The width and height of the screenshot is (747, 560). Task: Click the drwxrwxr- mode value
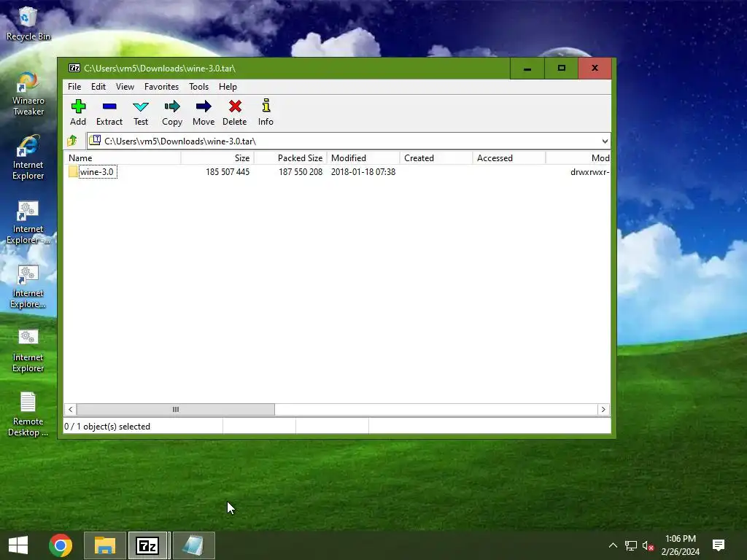click(x=589, y=172)
